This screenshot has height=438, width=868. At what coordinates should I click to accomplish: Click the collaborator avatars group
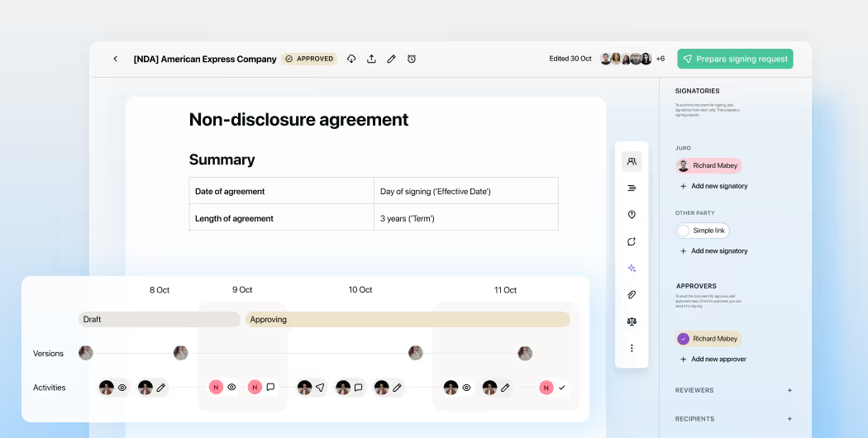[x=626, y=59]
